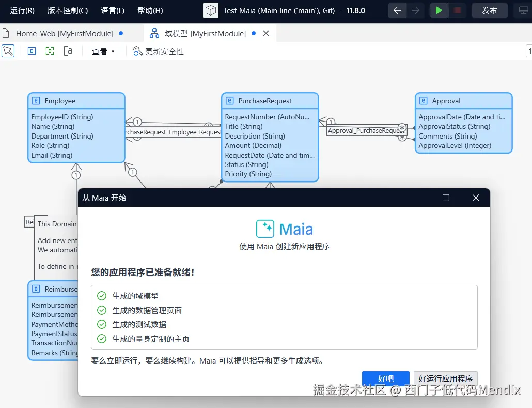Navigate back with the left arrow
This screenshot has height=408, width=532.
[397, 10]
